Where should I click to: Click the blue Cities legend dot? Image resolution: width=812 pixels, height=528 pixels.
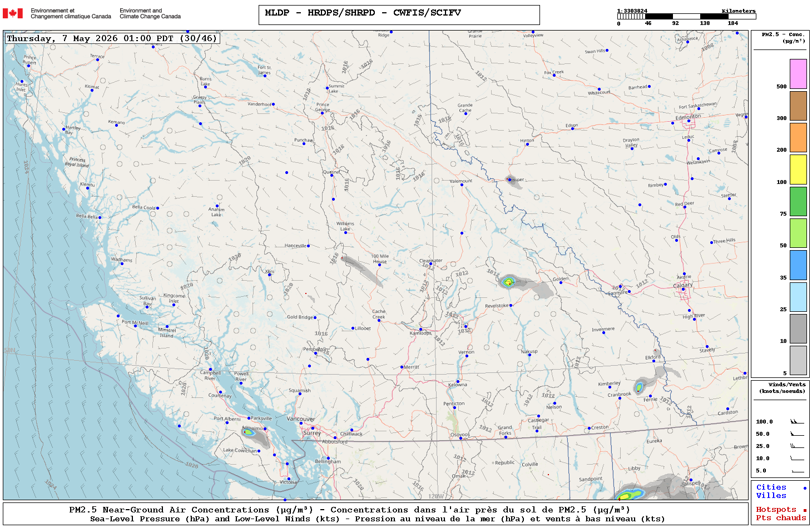tap(805, 488)
